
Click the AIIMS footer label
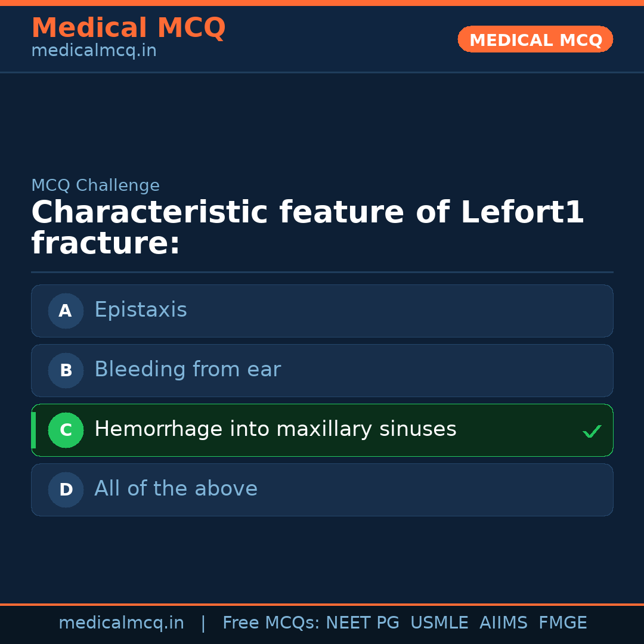tap(503, 623)
